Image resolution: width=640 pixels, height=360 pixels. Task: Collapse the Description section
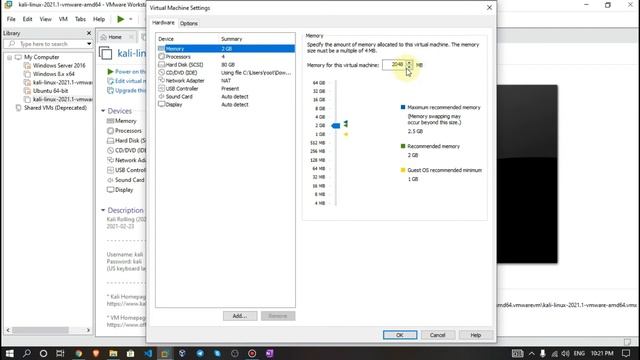click(x=103, y=210)
